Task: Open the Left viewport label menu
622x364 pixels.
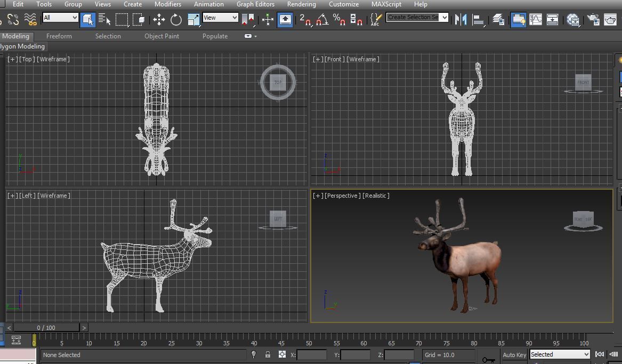Action: 27,196
